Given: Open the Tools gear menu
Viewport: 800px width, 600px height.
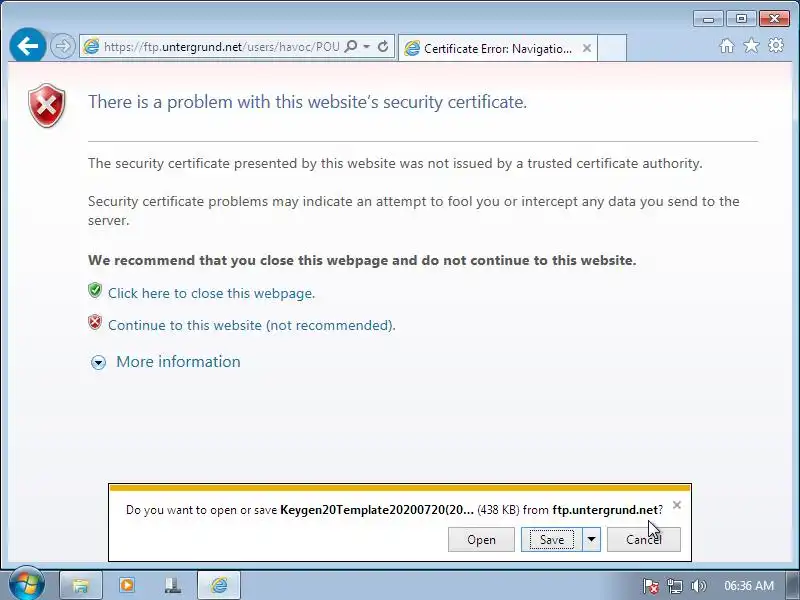Looking at the screenshot, I should pyautogui.click(x=776, y=45).
